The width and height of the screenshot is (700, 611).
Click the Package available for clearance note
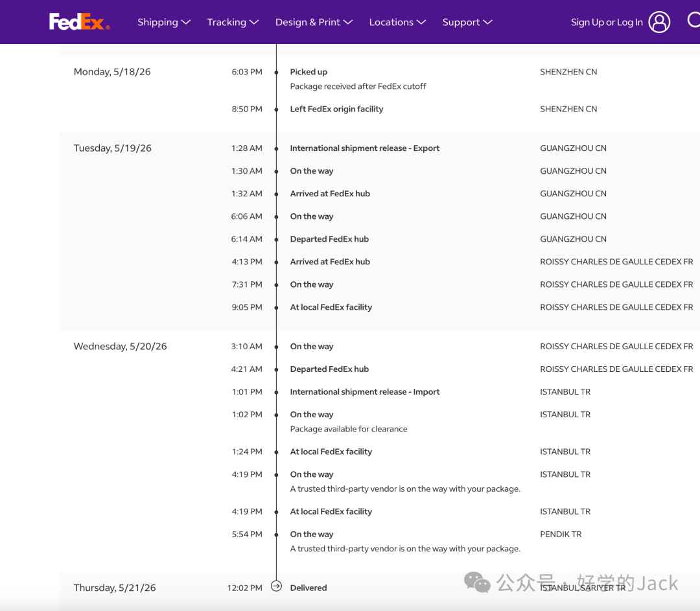pos(349,429)
